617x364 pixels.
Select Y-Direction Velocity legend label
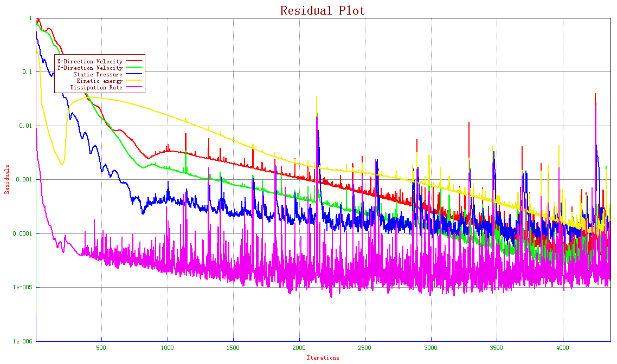pos(89,68)
